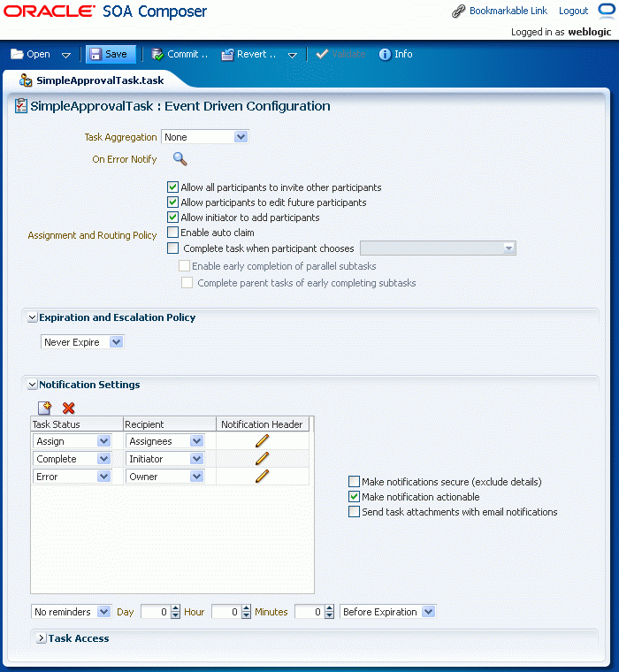Screen dimensions: 619x672
Task: Uncheck Allow all participants to invite others
Action: pos(172,187)
